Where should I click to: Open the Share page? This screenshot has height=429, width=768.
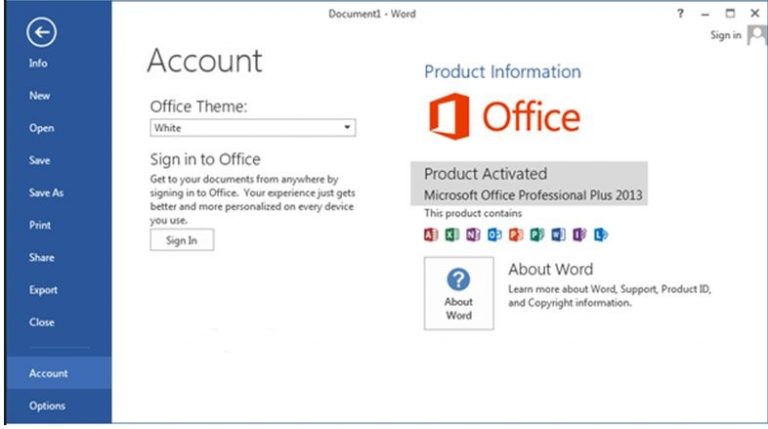[41, 258]
